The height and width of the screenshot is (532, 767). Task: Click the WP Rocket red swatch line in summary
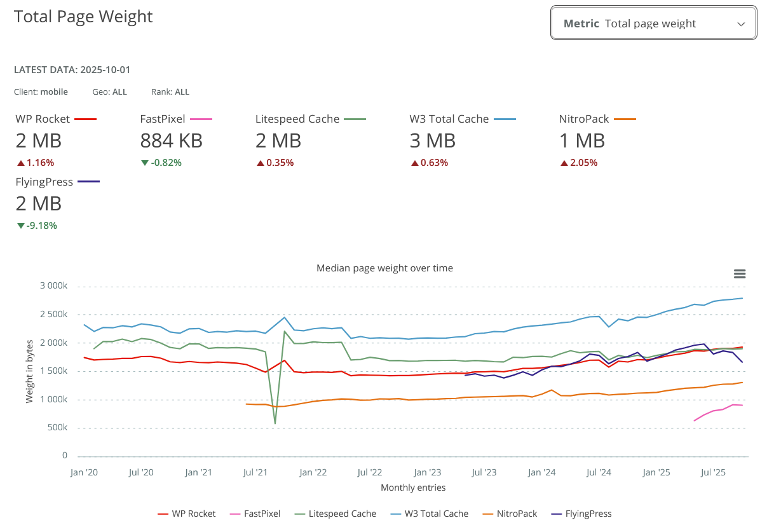point(85,119)
